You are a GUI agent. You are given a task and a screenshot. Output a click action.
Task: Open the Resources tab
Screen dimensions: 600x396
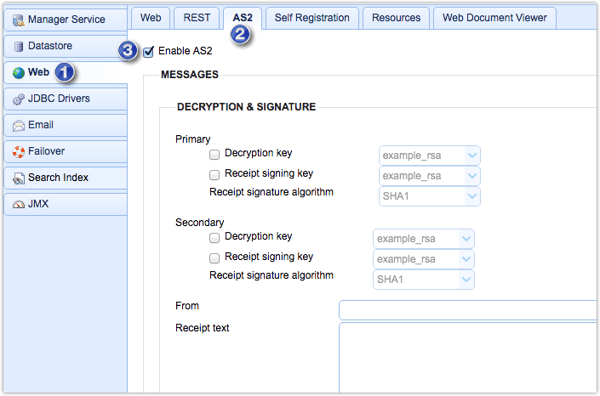[x=396, y=18]
